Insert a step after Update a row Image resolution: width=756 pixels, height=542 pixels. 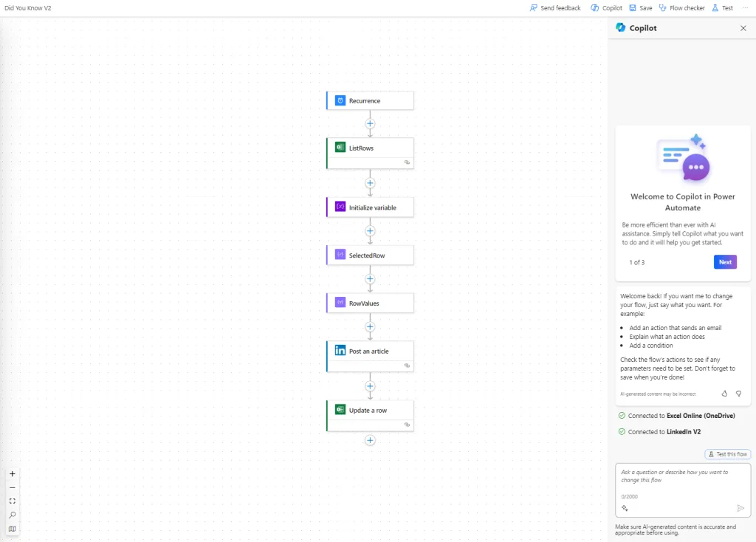click(369, 440)
